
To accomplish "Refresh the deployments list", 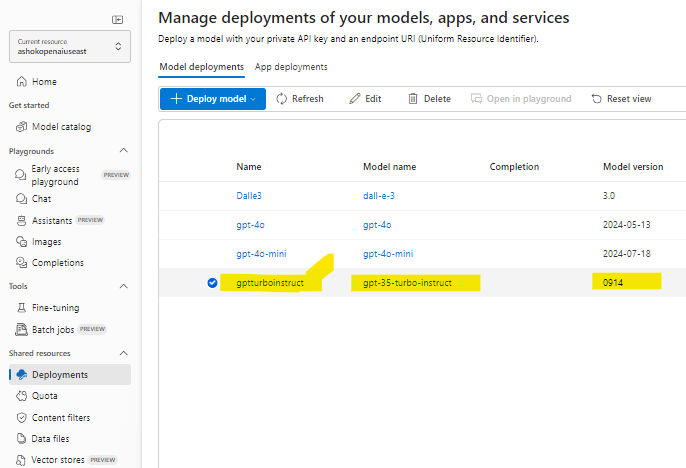I will point(300,99).
